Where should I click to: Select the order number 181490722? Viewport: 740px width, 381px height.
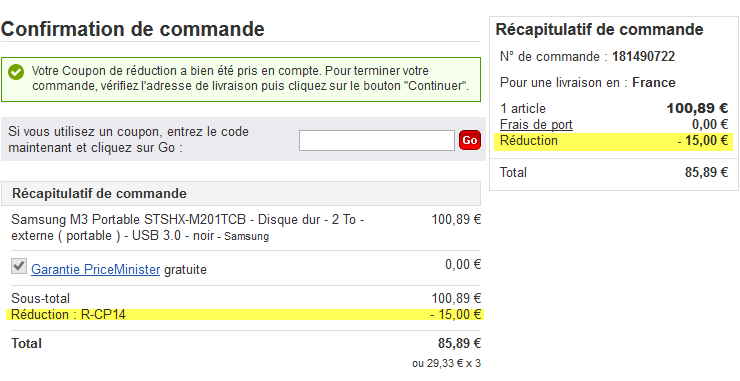(x=643, y=57)
